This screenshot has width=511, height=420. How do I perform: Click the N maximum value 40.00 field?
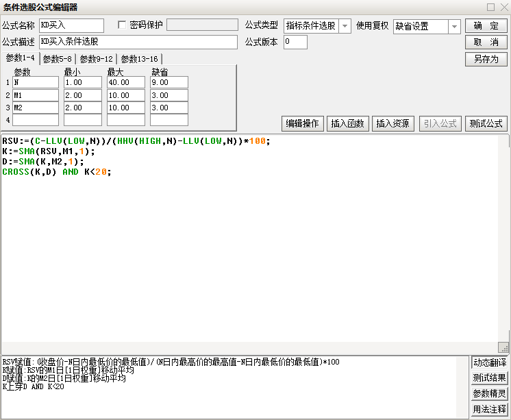126,82
